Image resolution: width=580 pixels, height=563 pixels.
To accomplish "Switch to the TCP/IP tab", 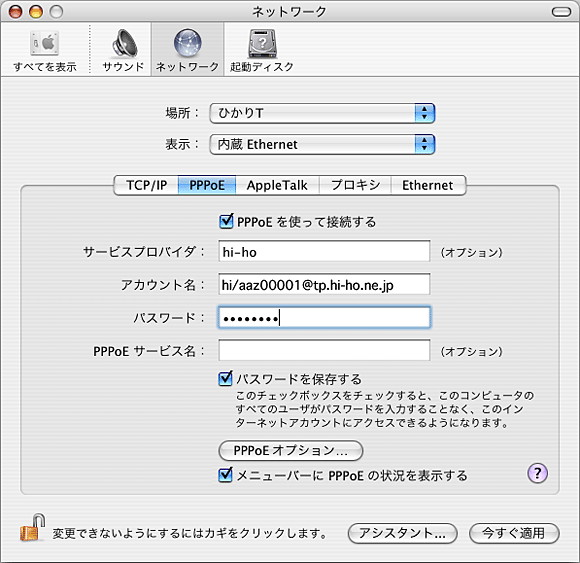I will pyautogui.click(x=146, y=185).
